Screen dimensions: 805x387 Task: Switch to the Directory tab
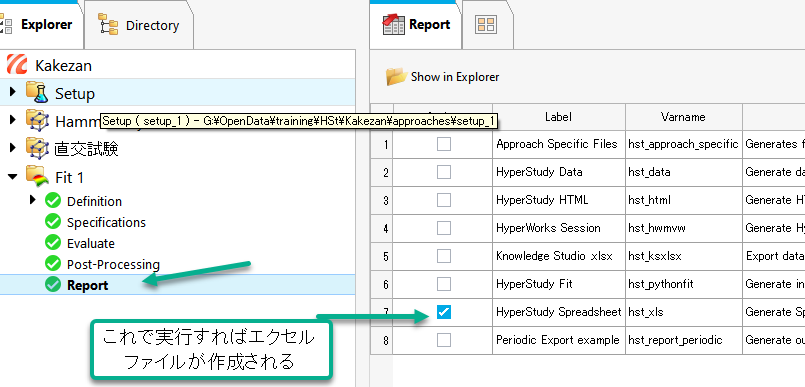click(139, 25)
